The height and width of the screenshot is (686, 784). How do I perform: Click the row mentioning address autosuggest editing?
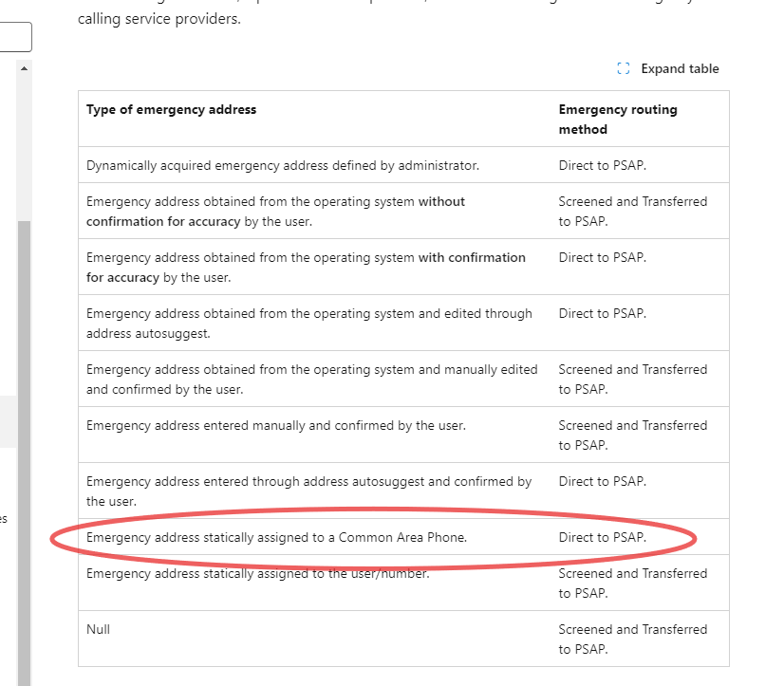(x=310, y=323)
